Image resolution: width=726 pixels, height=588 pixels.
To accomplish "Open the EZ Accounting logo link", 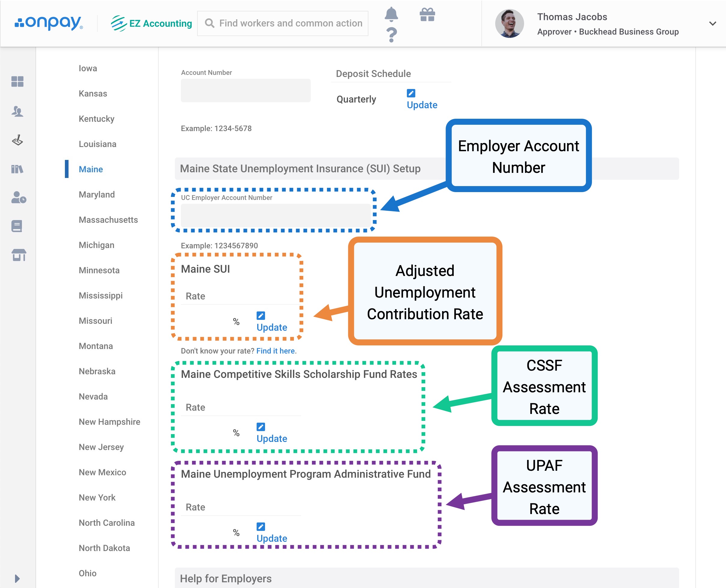I will pyautogui.click(x=151, y=23).
